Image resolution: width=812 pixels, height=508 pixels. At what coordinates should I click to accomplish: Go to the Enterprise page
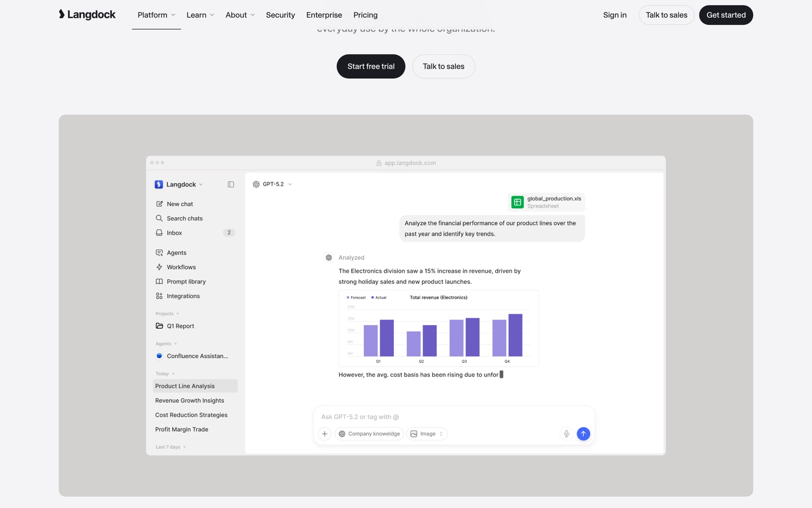coord(324,15)
